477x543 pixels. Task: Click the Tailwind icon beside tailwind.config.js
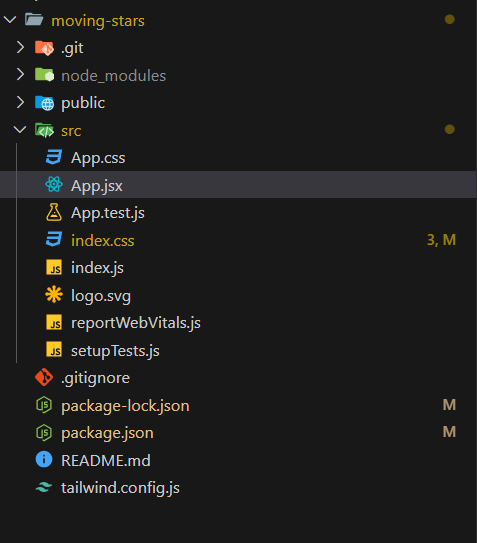coord(44,487)
